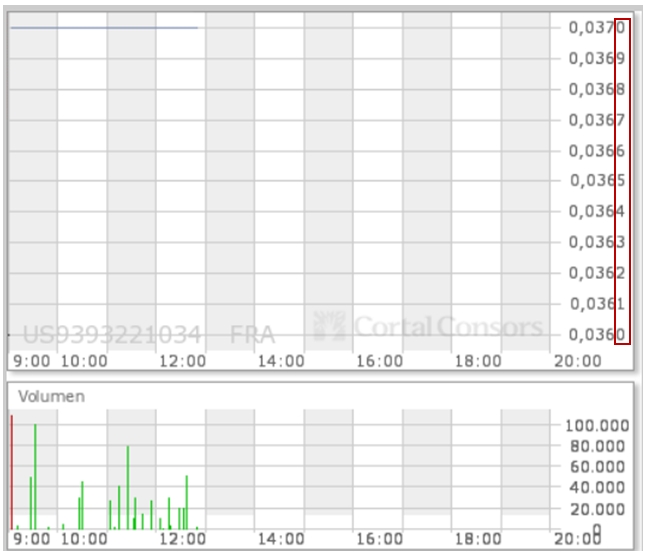Select 10:00 on the price chart time axis
Viewport: 645px width, 552px height.
(84, 362)
